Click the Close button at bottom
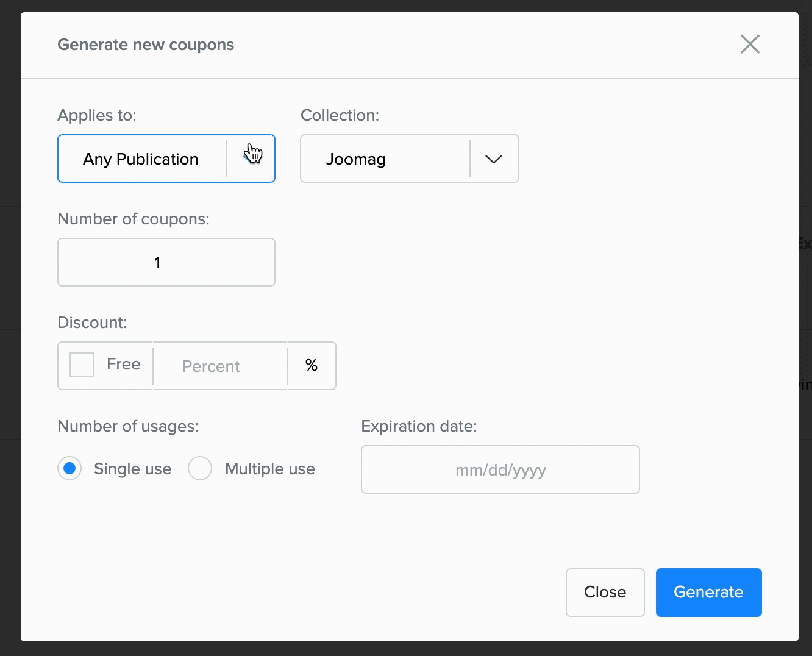Screen dimensions: 812x656 (x=605, y=592)
